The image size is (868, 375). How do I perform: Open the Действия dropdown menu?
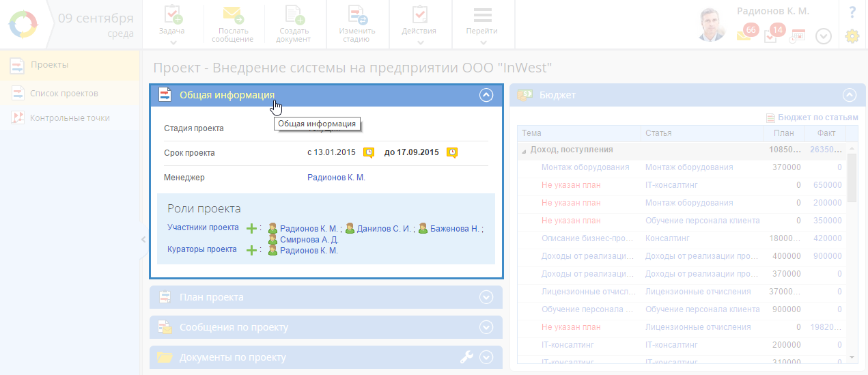419,24
